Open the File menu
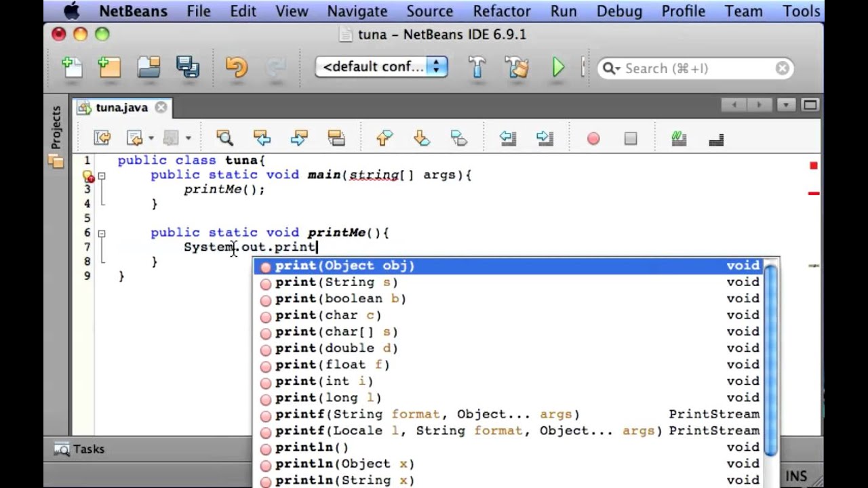Image resolution: width=868 pixels, height=488 pixels. pyautogui.click(x=199, y=11)
